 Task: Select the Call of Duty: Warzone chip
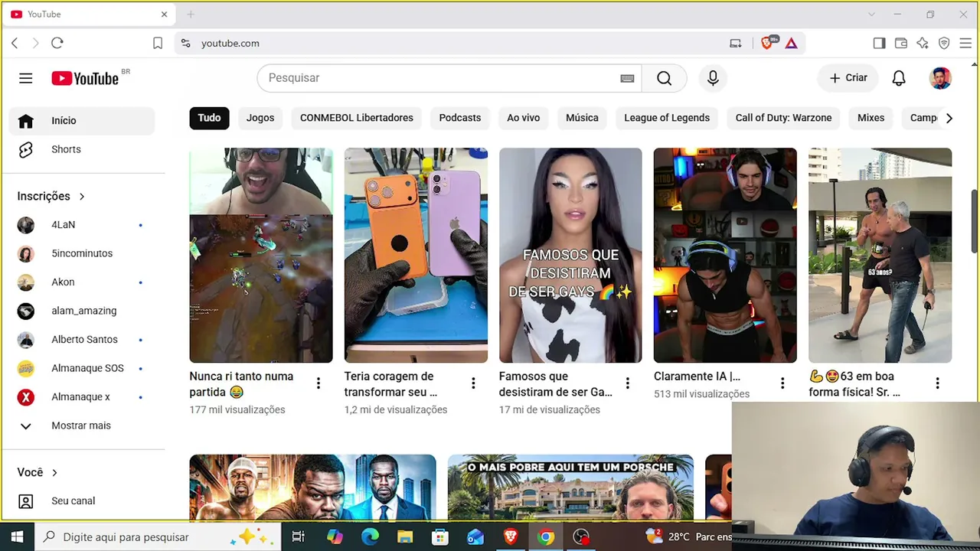[783, 118]
